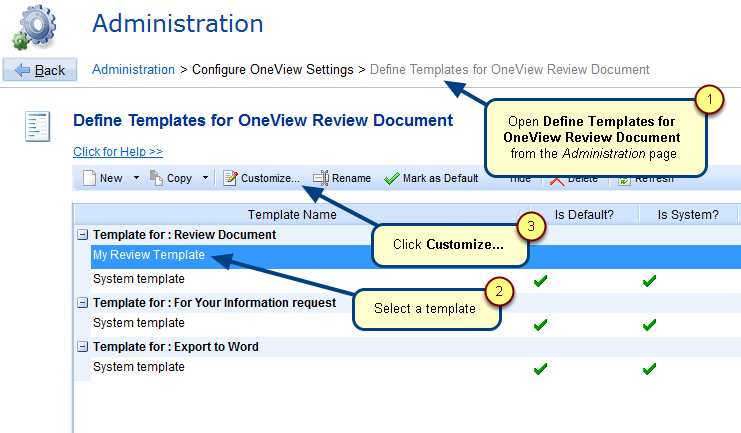This screenshot has height=433, width=741.
Task: Collapse the For Your Information request group
Action: pyautogui.click(x=82, y=303)
